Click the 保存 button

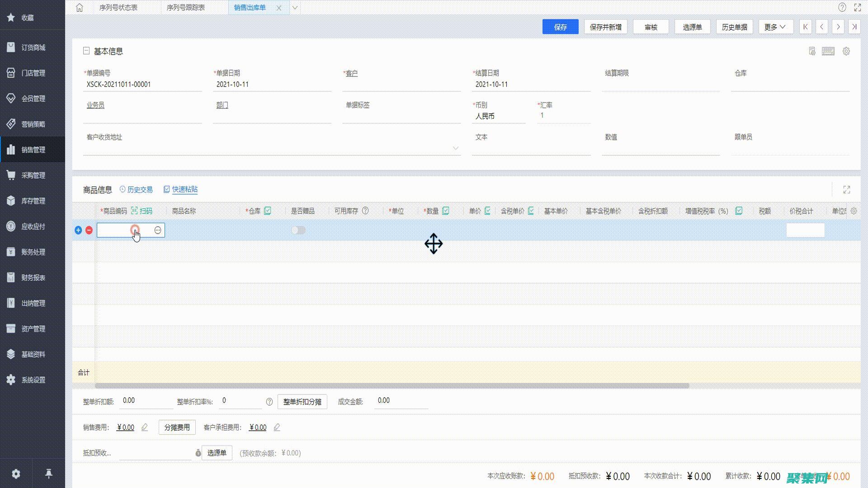560,27
